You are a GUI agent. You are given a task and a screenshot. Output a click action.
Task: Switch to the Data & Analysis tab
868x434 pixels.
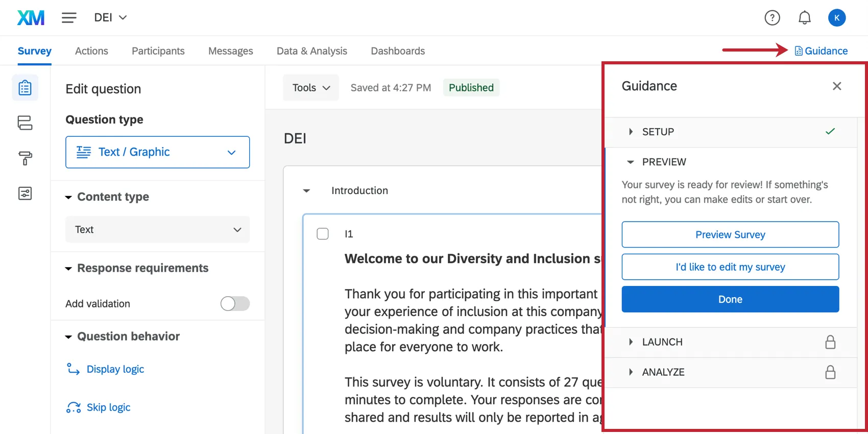pyautogui.click(x=311, y=51)
